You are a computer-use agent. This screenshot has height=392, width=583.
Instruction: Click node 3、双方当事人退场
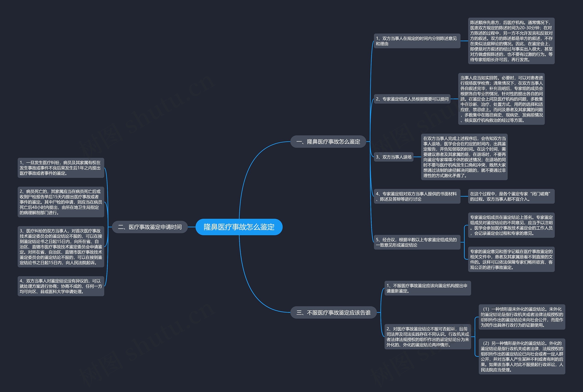click(394, 157)
